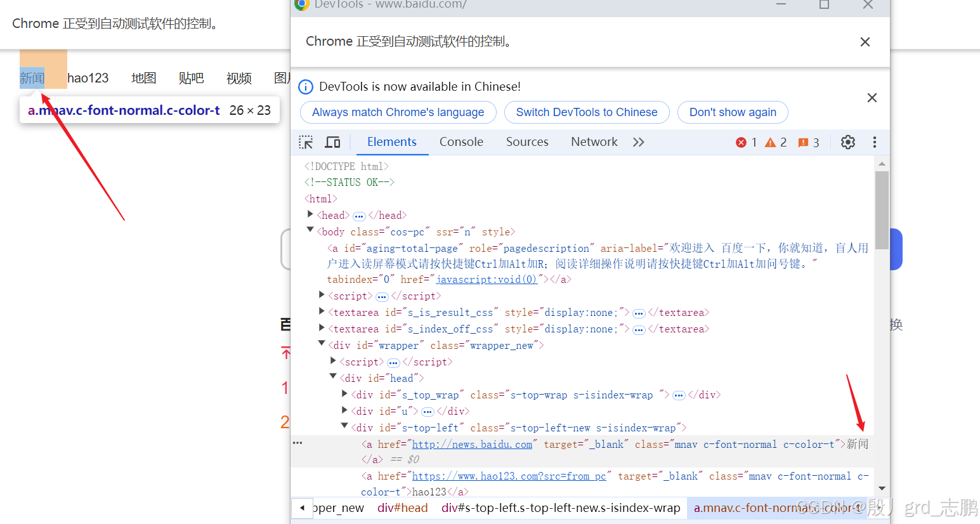
Task: Toggle the device toolbar icon
Action: click(332, 142)
